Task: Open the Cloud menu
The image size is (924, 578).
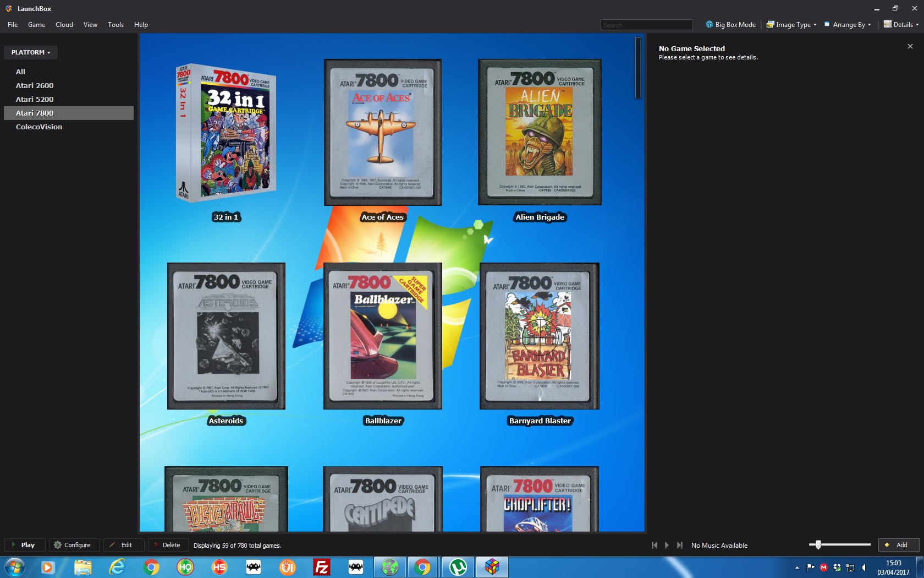Action: (x=64, y=25)
